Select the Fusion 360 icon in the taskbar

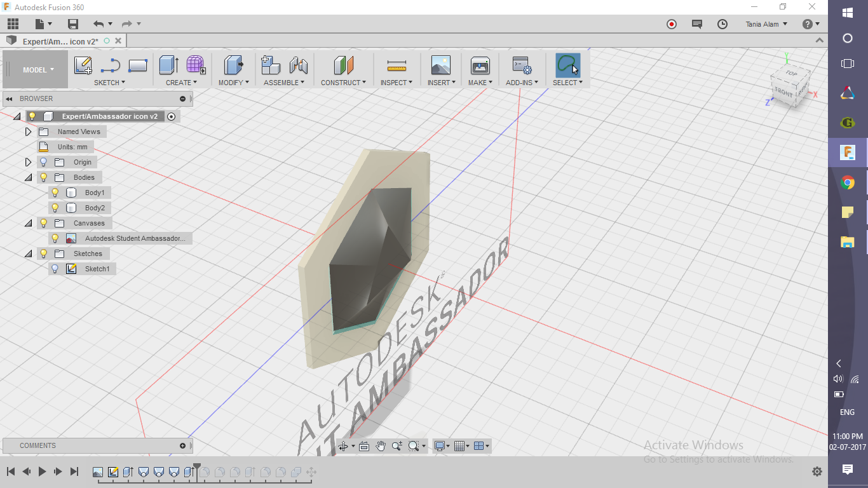(x=847, y=152)
